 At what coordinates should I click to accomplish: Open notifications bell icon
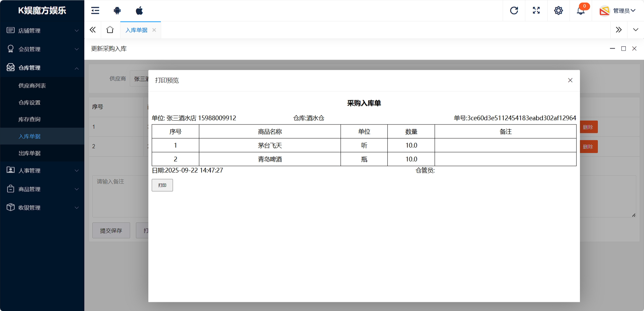click(x=581, y=11)
